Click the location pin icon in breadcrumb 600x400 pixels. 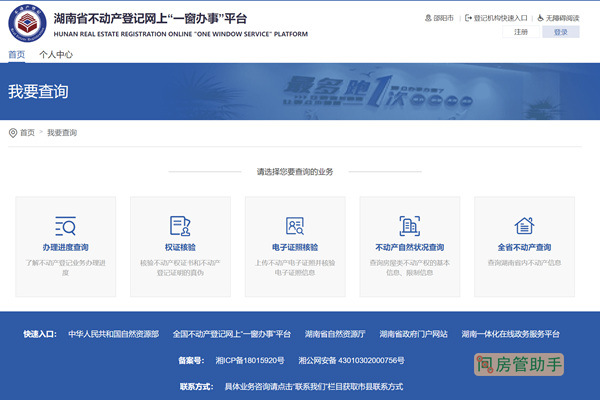[x=13, y=133]
